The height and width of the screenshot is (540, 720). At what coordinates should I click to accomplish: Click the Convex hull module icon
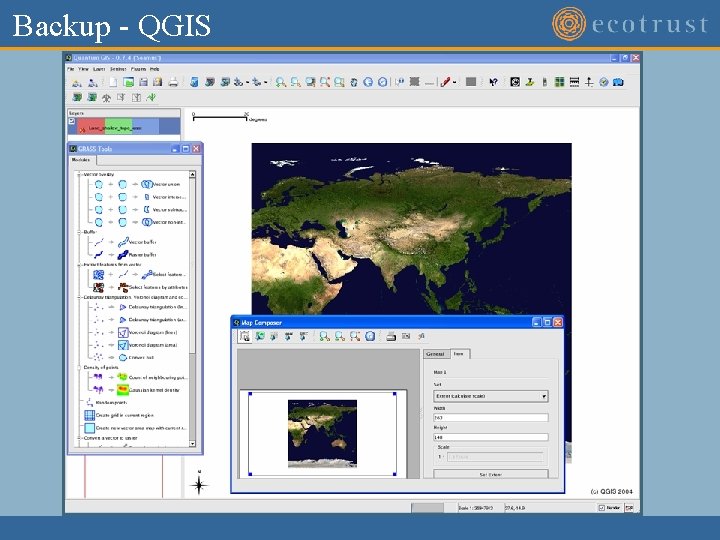click(123, 357)
